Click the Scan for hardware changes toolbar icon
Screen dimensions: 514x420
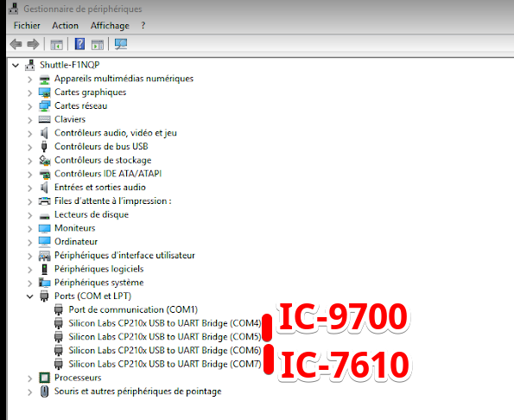pyautogui.click(x=121, y=44)
